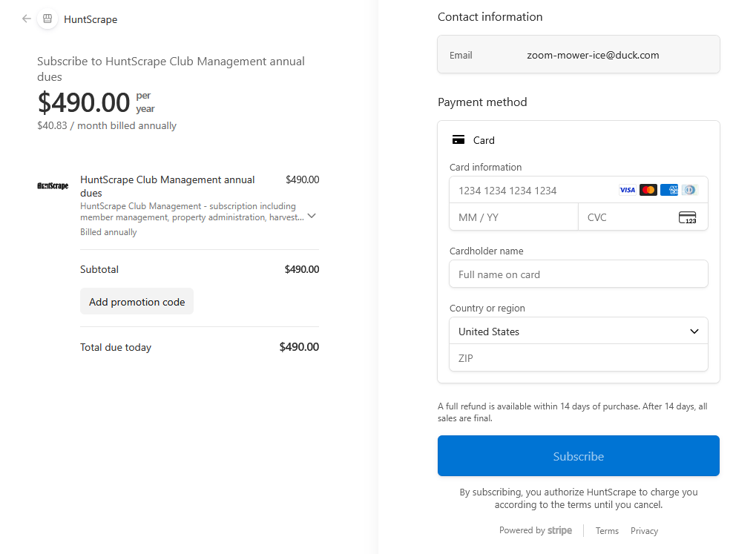
Task: Click the HuntScrape merchant logo at top
Action: 47,19
